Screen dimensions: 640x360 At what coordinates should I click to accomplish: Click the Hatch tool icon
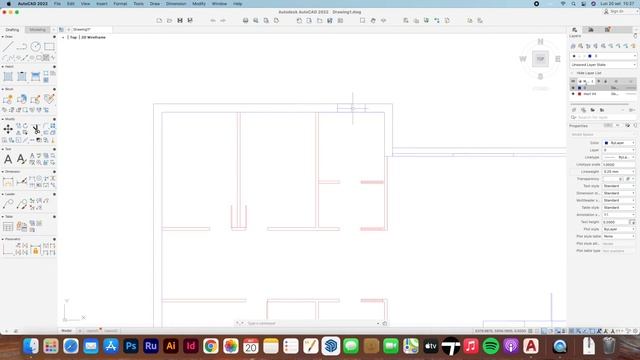point(8,76)
